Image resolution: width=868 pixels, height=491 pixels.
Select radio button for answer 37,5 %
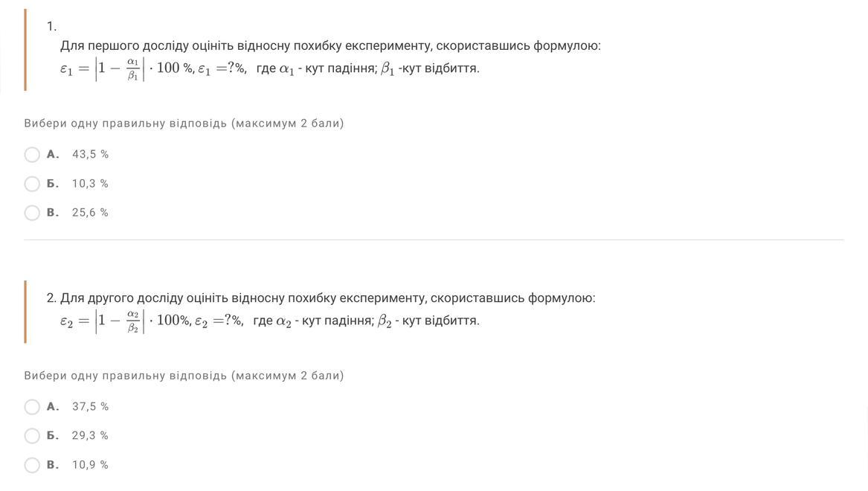click(32, 407)
